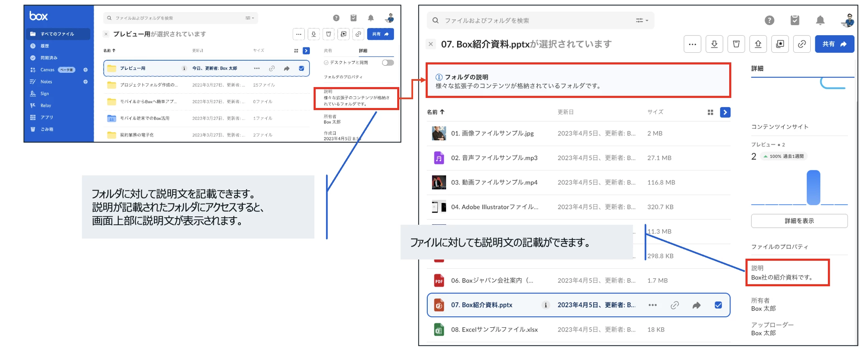Clear the プレビュー用 selection with the X button
Screen dimensions: 868x352
pos(106,34)
